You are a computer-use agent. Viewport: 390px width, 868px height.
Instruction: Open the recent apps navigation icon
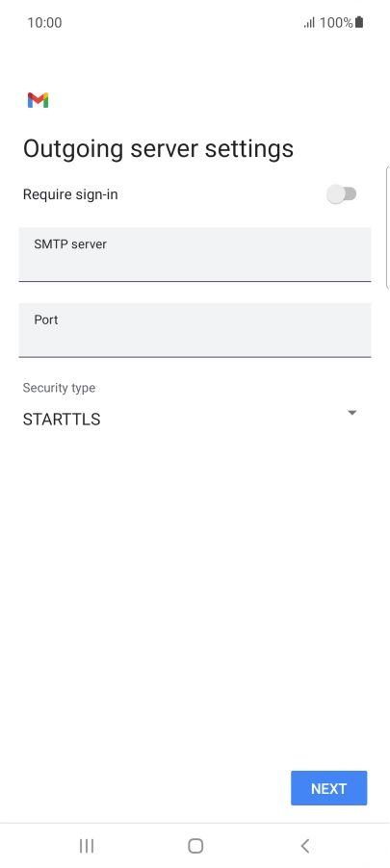(87, 845)
